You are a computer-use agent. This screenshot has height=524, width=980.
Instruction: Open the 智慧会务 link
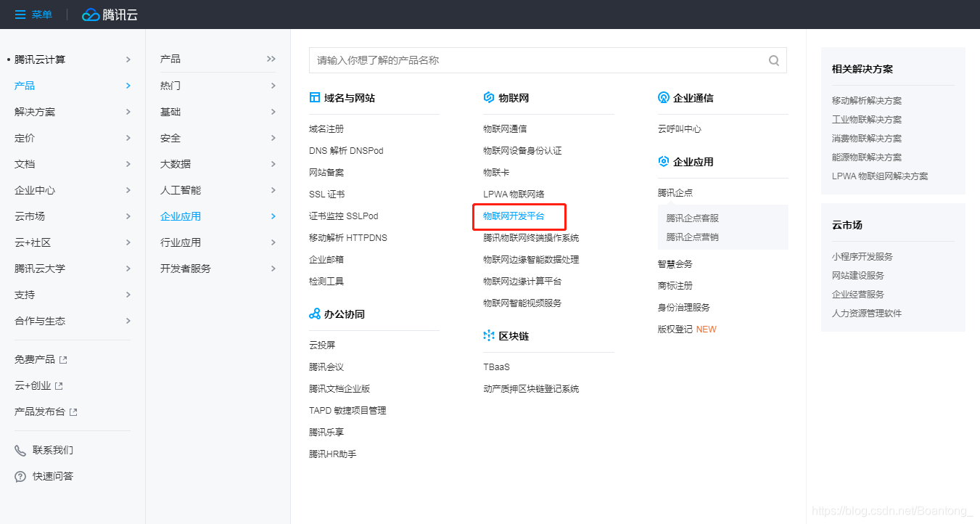[675, 264]
